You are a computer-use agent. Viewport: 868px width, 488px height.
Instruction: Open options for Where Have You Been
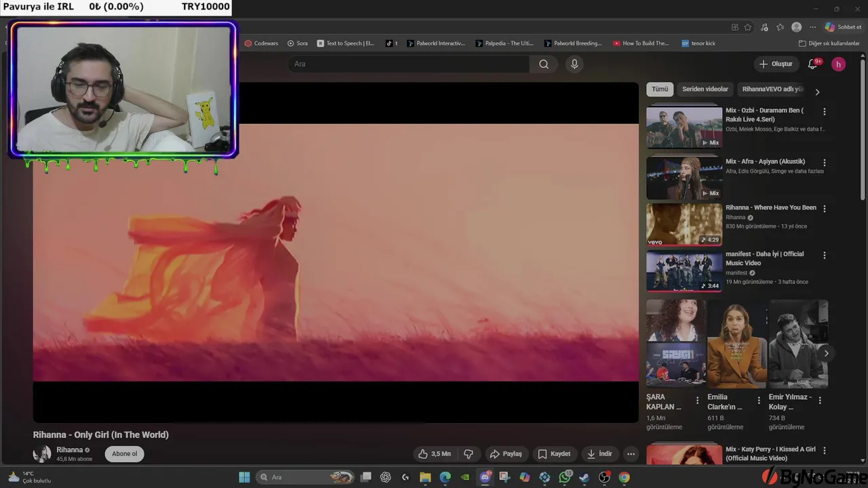(x=825, y=209)
